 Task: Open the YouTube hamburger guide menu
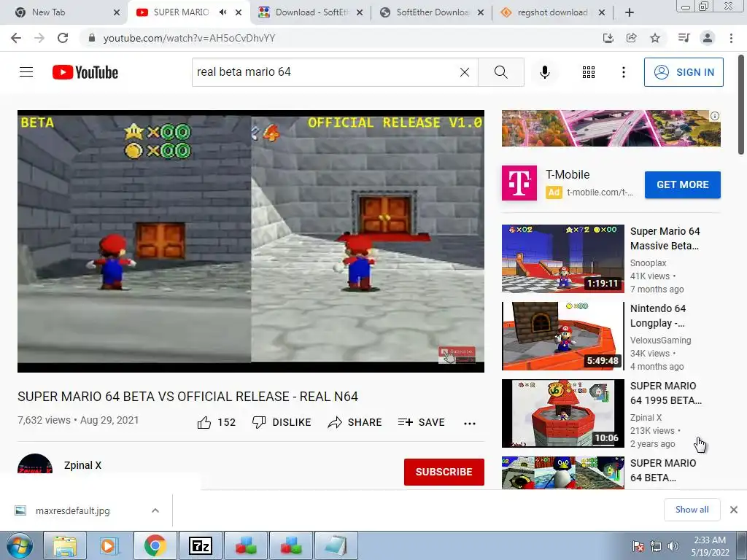tap(26, 72)
